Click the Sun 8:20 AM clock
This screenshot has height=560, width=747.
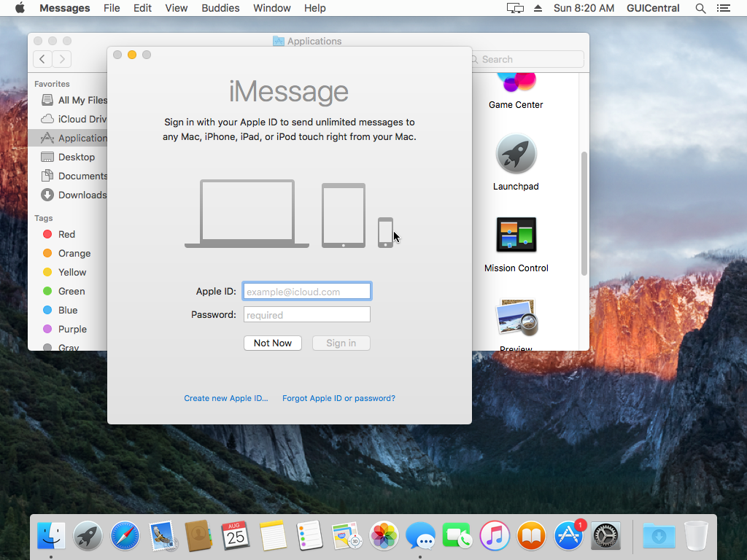point(584,8)
